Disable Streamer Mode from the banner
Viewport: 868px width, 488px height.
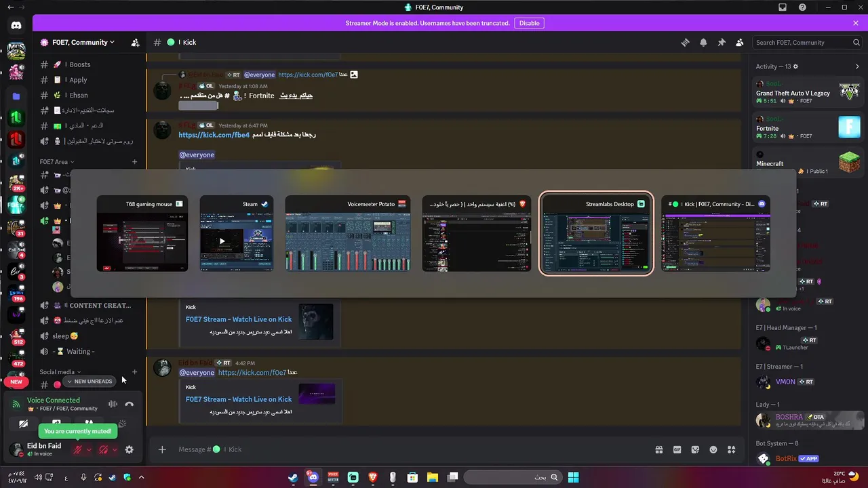click(529, 23)
